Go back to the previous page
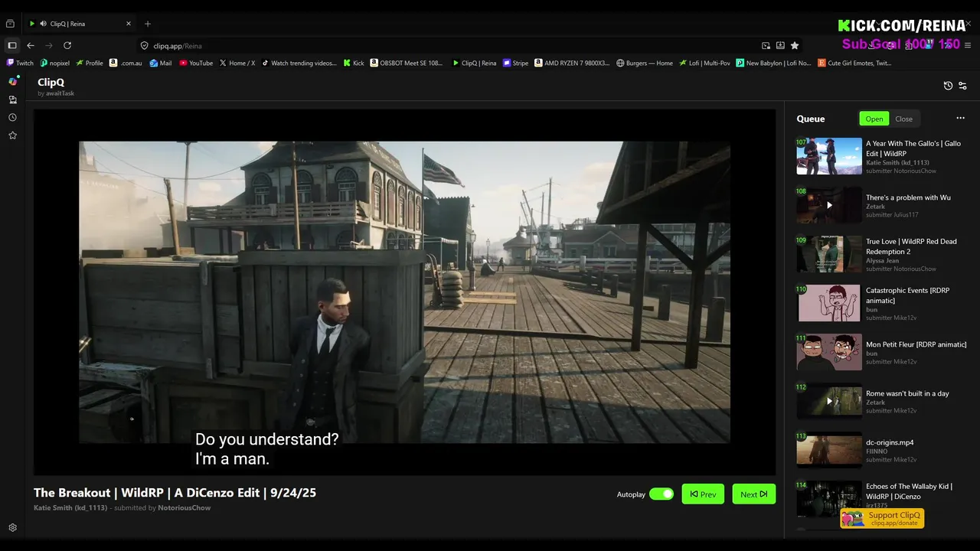Screen dimensions: 980x551 [31, 46]
